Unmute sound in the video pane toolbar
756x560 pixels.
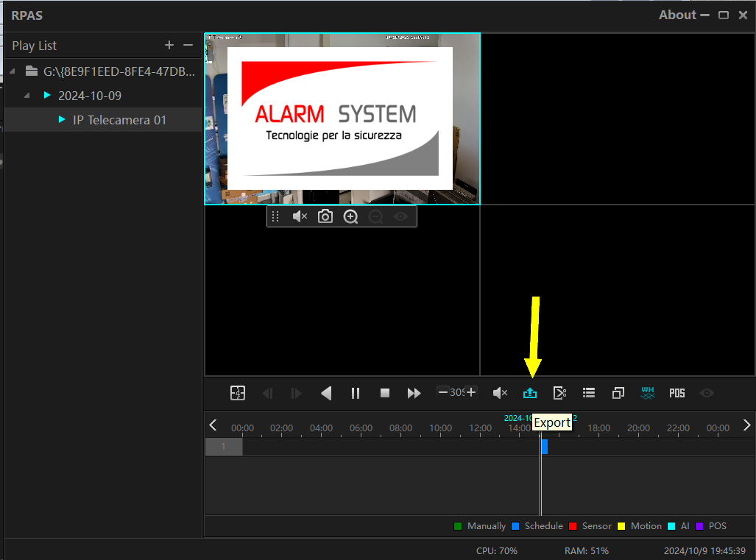coord(300,217)
